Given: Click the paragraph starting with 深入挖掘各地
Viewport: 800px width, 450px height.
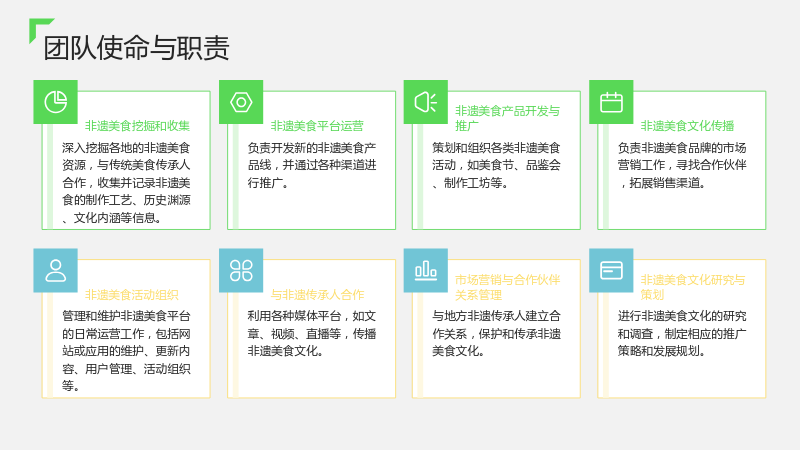Looking at the screenshot, I should [x=126, y=183].
